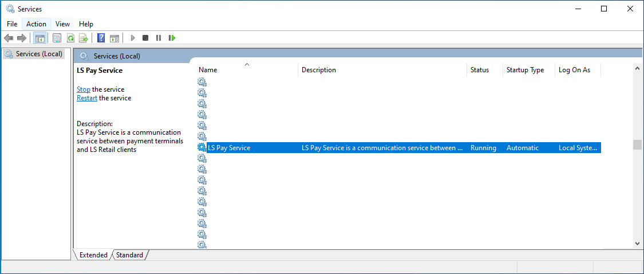The width and height of the screenshot is (644, 274).
Task: Click the Start Service play icon
Action: (x=133, y=38)
